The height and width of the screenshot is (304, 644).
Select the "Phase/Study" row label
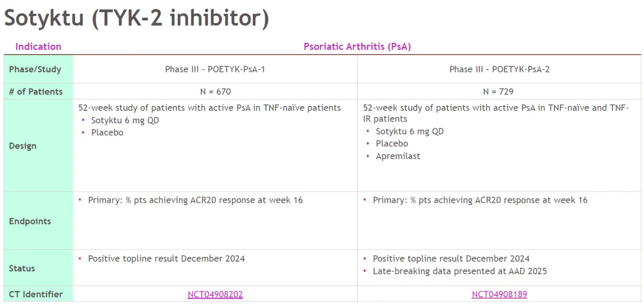35,69
